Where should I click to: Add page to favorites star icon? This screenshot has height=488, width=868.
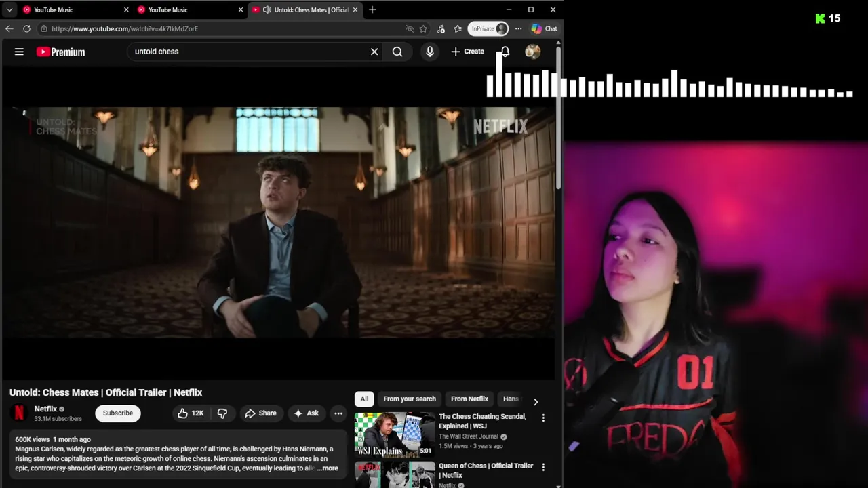click(x=423, y=28)
